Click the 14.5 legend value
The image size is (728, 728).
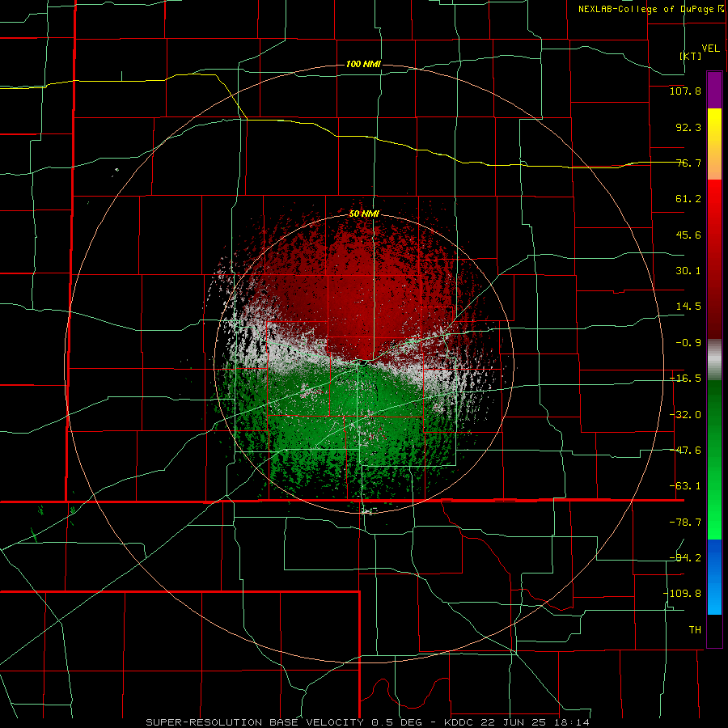pos(688,307)
